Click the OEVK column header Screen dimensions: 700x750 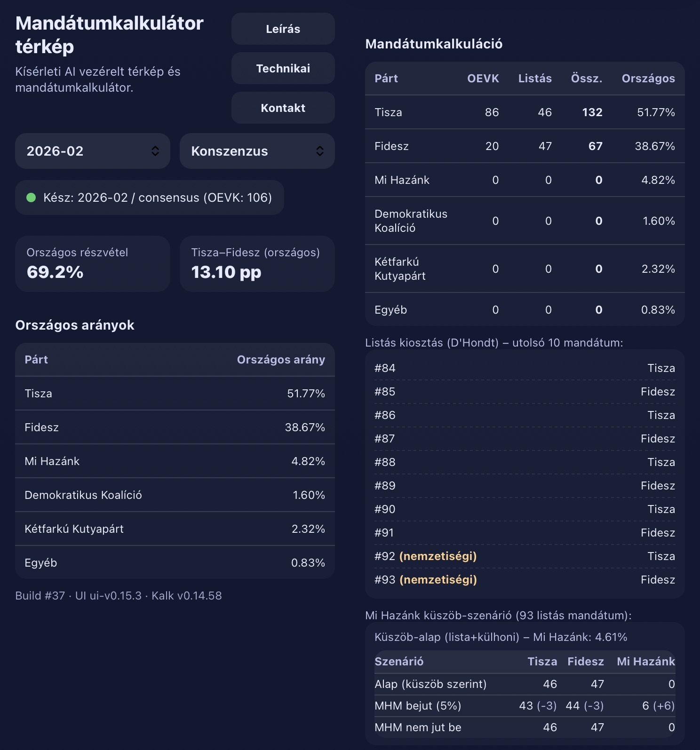483,79
